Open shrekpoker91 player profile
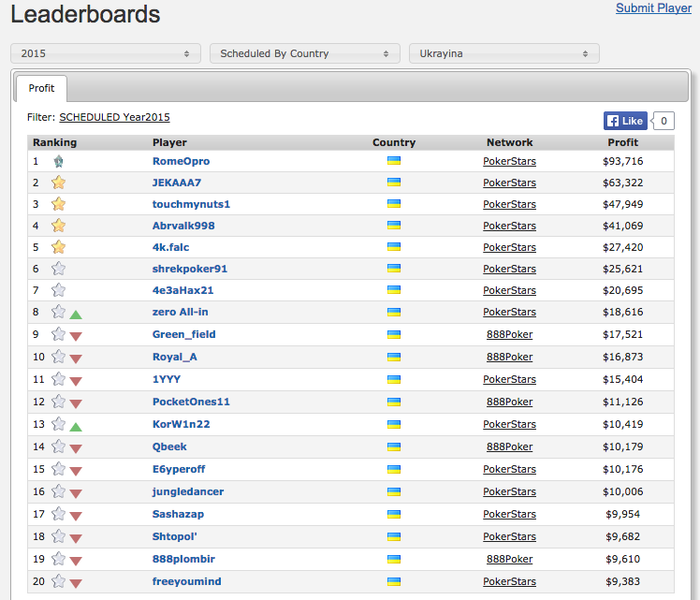The image size is (700, 600). (x=190, y=269)
